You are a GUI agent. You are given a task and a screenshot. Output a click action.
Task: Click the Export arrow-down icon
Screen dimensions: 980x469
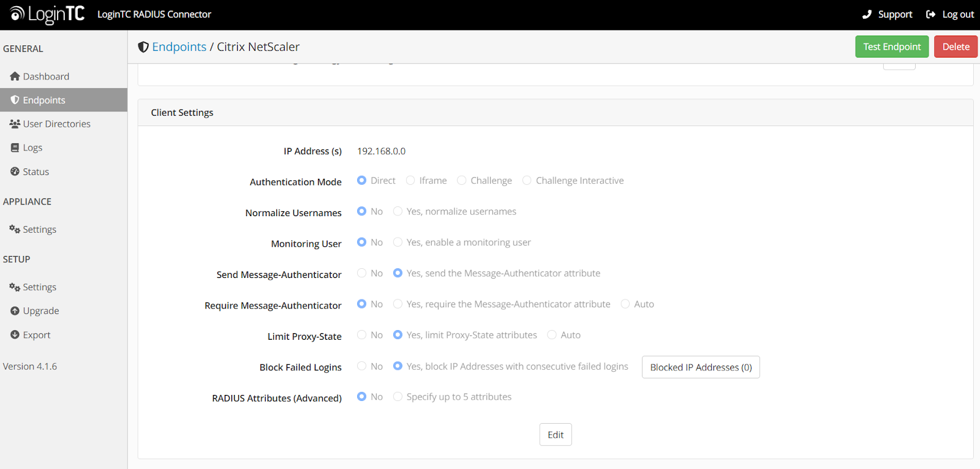(15, 335)
